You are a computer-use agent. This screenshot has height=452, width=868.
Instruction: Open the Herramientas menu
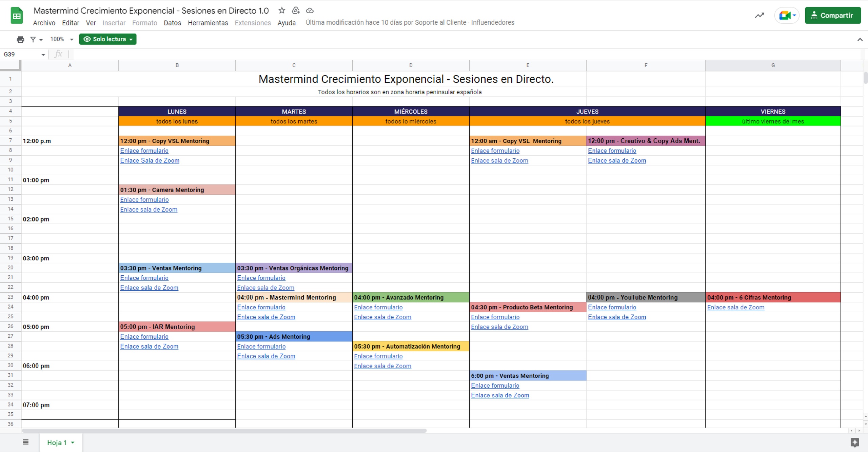coord(208,23)
